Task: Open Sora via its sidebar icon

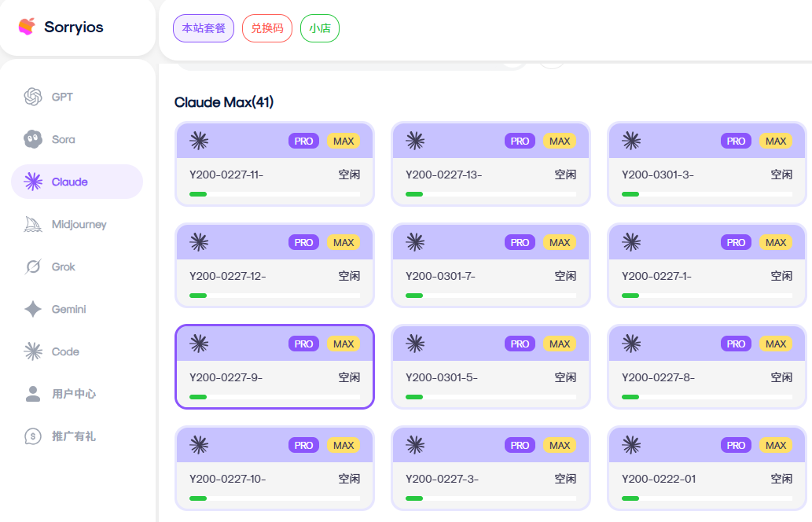Action: (33, 139)
